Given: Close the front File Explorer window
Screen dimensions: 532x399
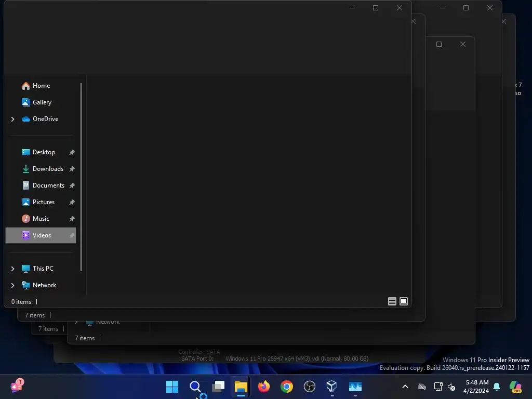Looking at the screenshot, I should click(400, 8).
